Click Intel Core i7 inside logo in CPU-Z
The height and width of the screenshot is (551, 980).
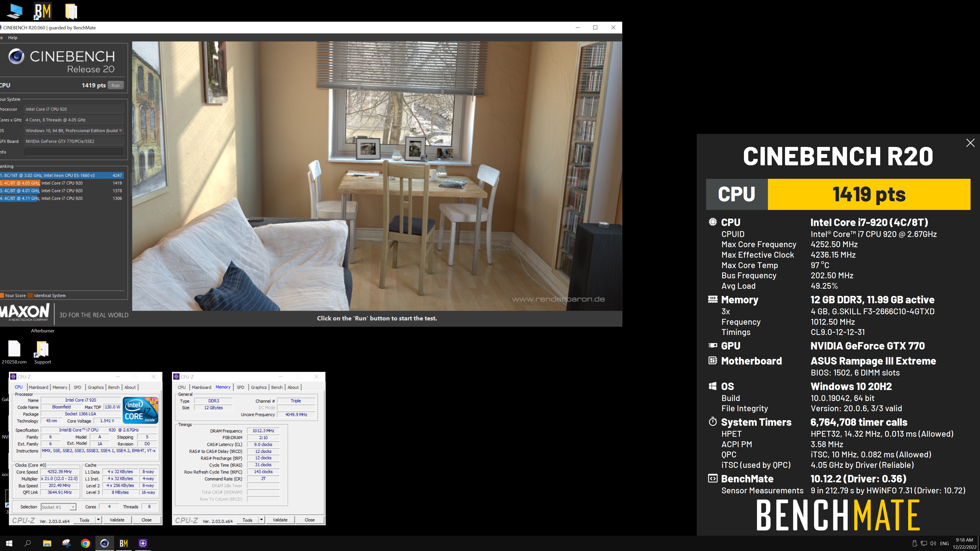140,410
